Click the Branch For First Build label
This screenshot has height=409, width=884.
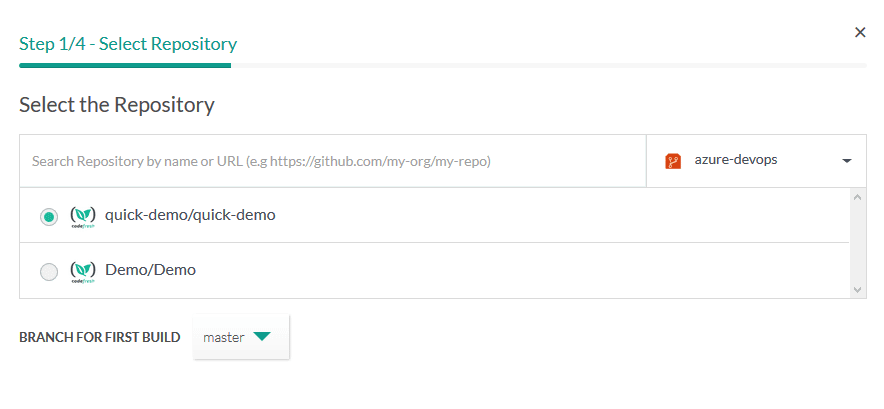[100, 338]
